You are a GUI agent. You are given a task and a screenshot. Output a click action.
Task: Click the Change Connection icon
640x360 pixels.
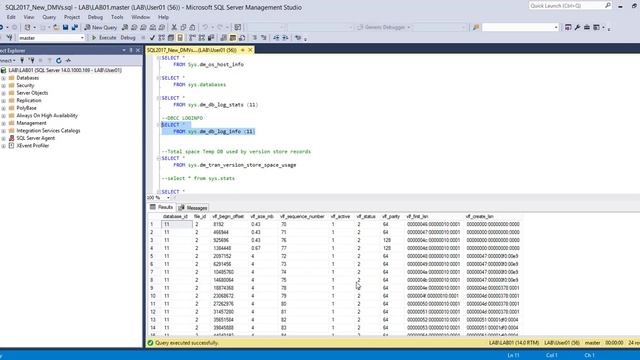click(x=9, y=38)
